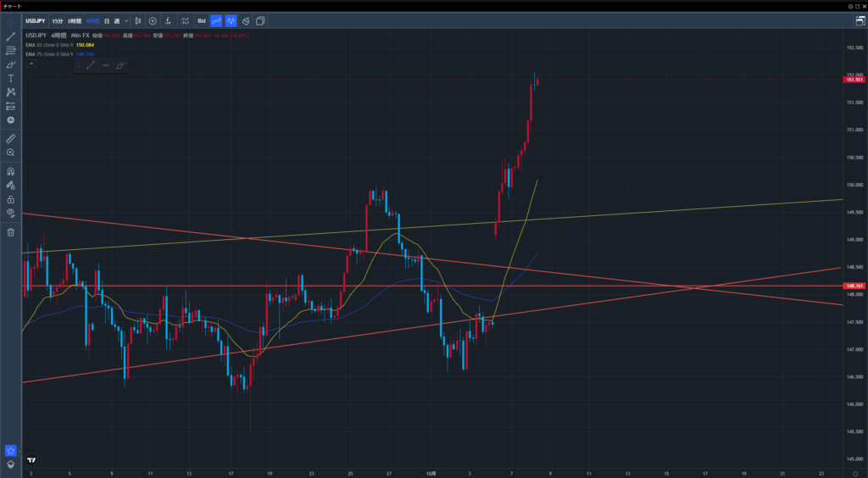Choose the text annotation tool
The image size is (868, 478).
tap(11, 78)
